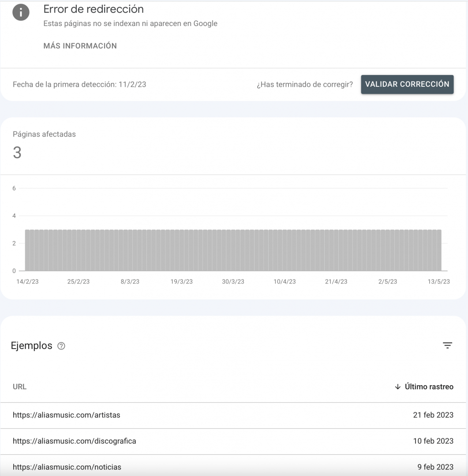Screen dimensions: 468x476
Task: Open the aliasmusic.com/noticias row
Action: click(233, 467)
